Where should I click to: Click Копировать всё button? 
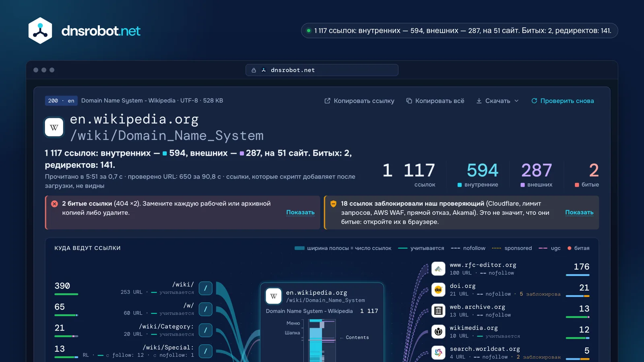(x=435, y=101)
